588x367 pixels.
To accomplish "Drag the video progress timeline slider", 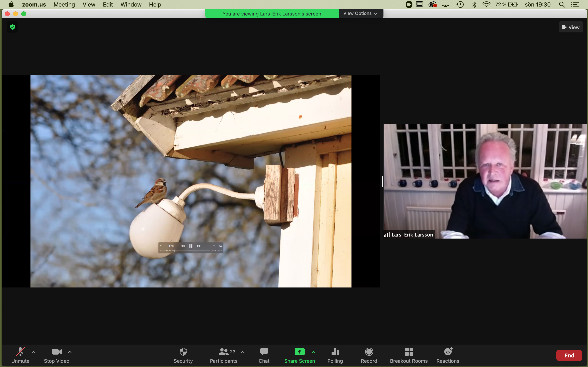I will click(x=174, y=251).
